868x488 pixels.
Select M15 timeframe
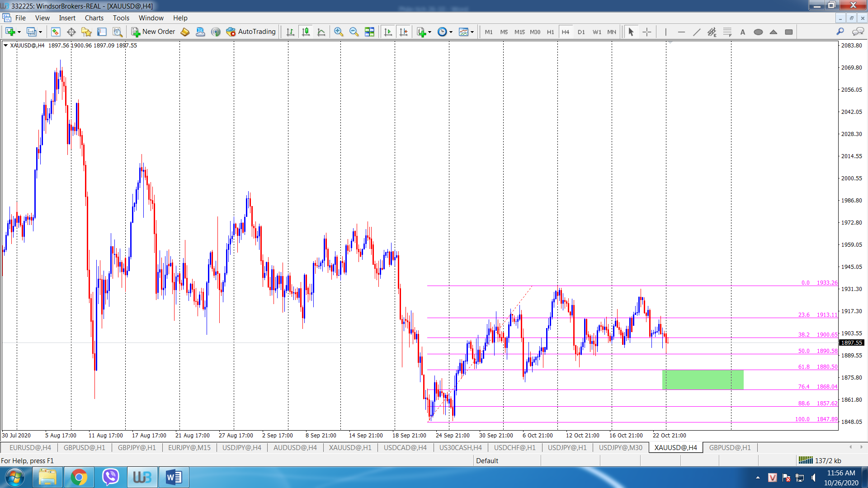coord(519,32)
